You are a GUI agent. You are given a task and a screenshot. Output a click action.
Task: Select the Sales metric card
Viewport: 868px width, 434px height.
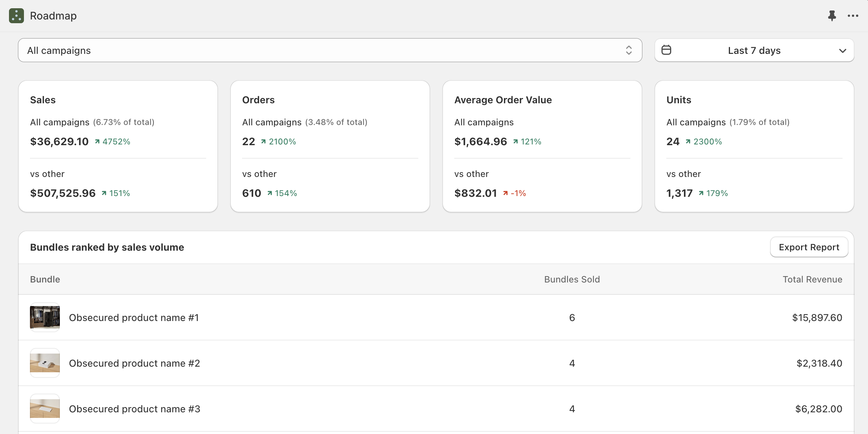pos(118,146)
